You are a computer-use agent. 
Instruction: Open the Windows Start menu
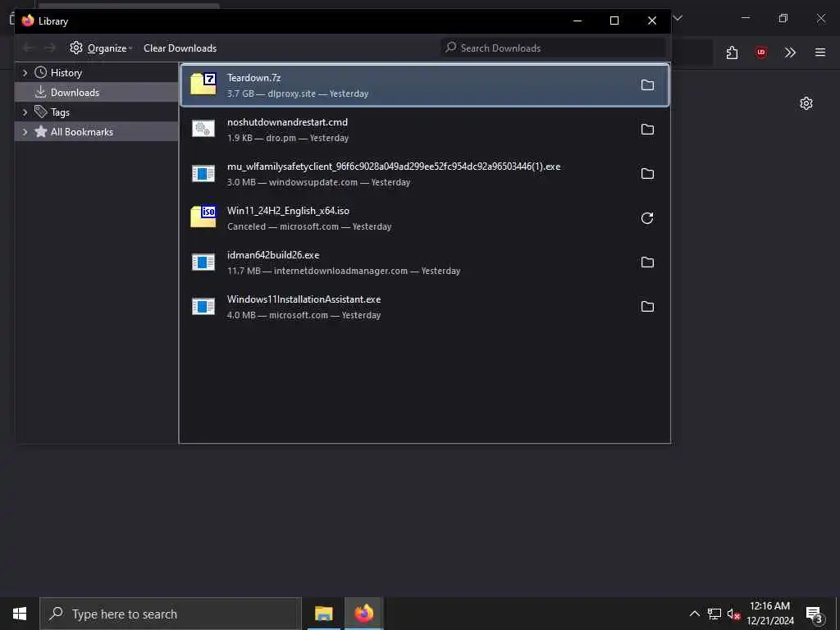click(20, 614)
